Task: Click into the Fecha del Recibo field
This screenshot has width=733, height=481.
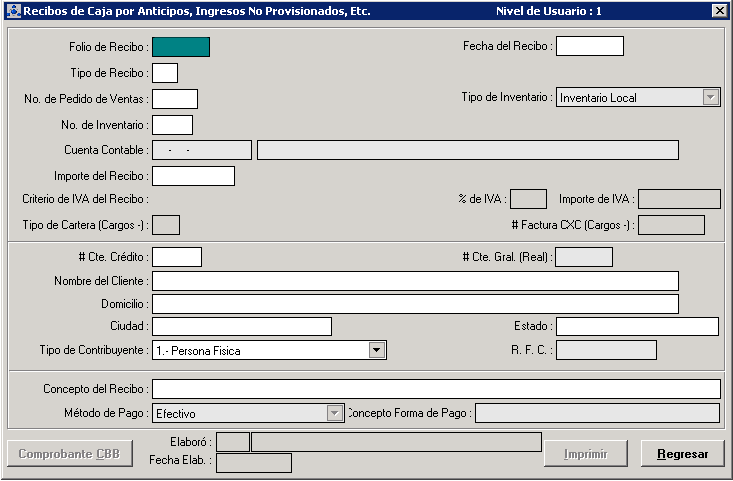Action: pyautogui.click(x=589, y=46)
